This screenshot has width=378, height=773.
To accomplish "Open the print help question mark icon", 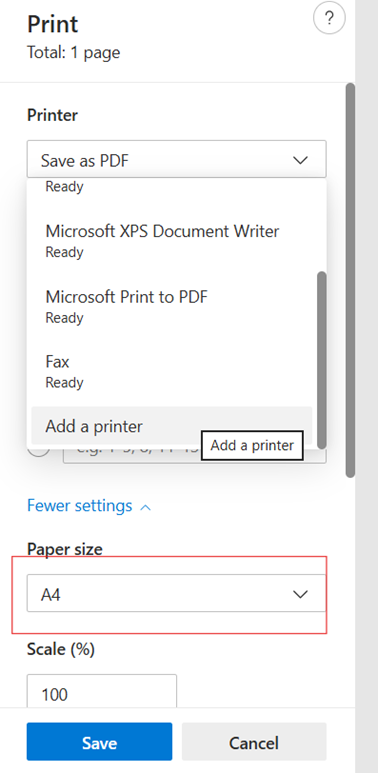I will tap(329, 19).
